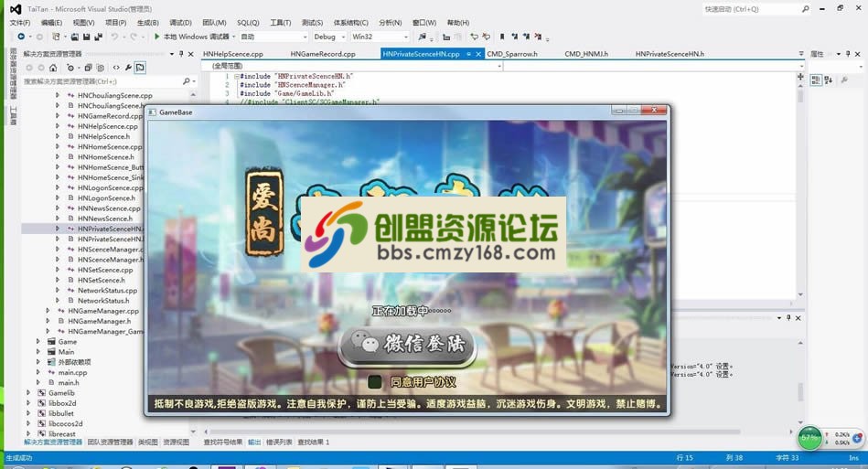The height and width of the screenshot is (469, 868).
Task: Switch to the HNHelpScence.cpp tab
Action: click(233, 54)
